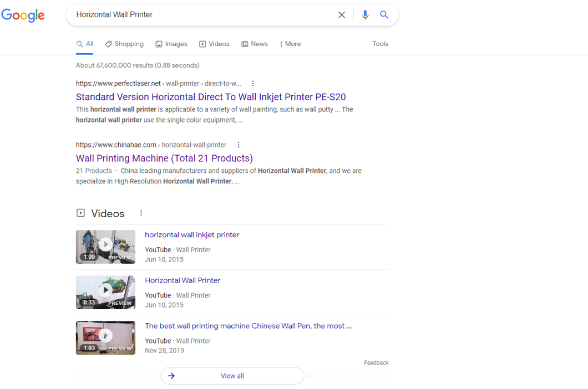The image size is (588, 389).
Task: Switch to the Images tab
Action: (171, 44)
